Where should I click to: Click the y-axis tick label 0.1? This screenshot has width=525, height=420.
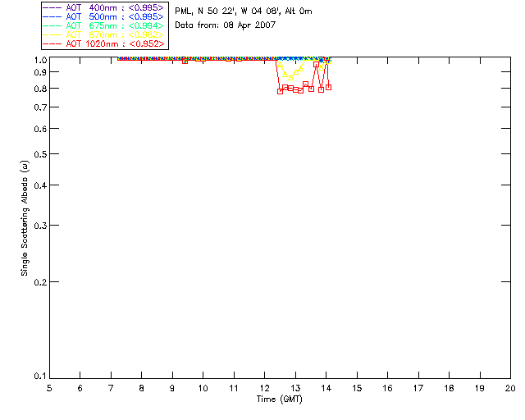point(39,377)
